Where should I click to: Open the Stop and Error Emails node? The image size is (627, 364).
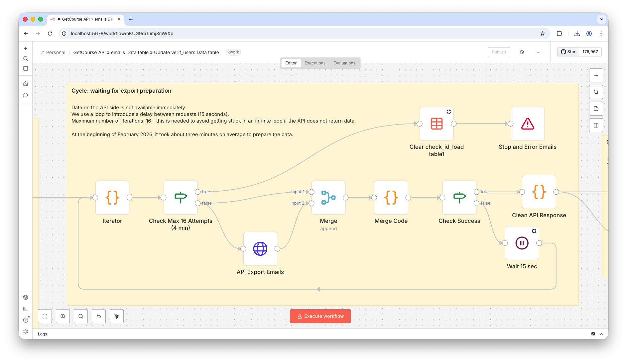[x=527, y=124]
